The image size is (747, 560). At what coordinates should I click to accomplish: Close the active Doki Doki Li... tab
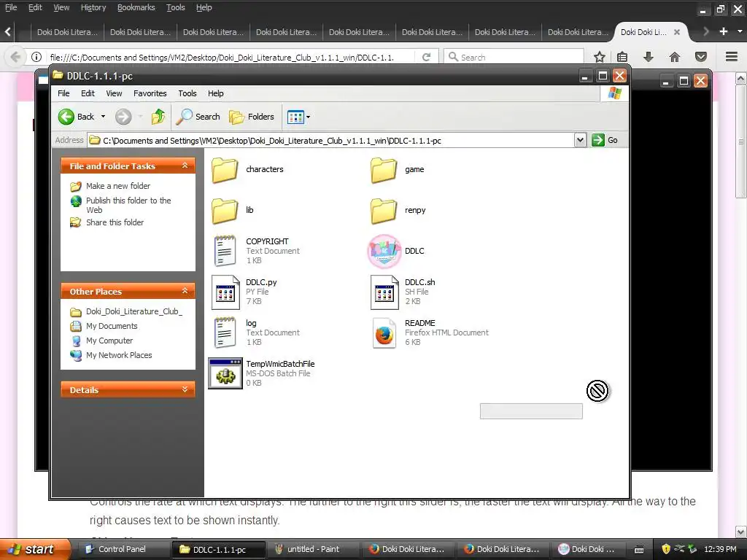click(676, 32)
